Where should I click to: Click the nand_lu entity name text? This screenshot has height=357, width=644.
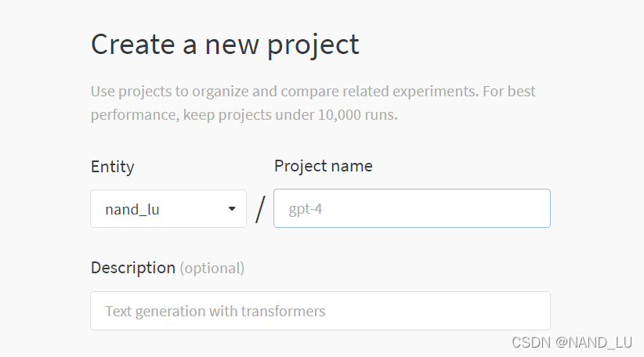coord(132,210)
